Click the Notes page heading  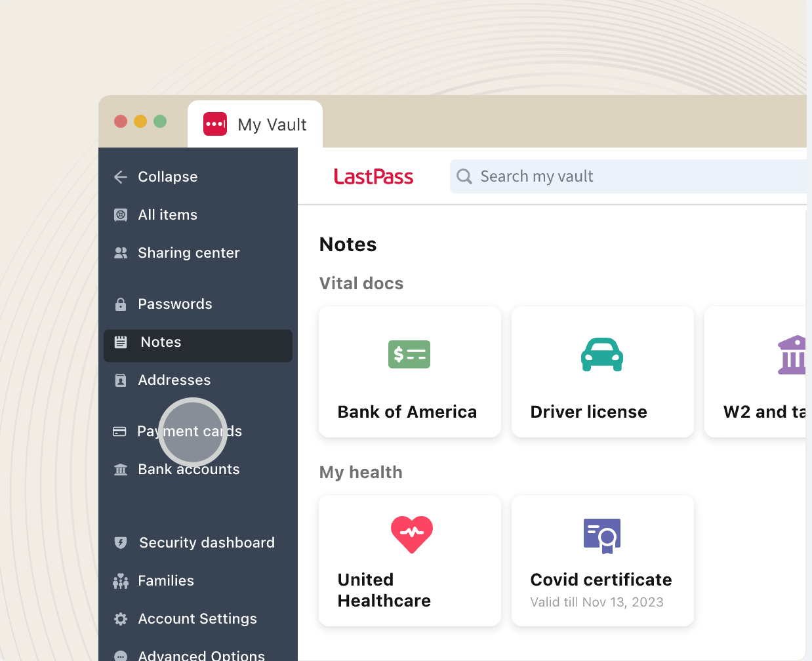click(x=348, y=245)
